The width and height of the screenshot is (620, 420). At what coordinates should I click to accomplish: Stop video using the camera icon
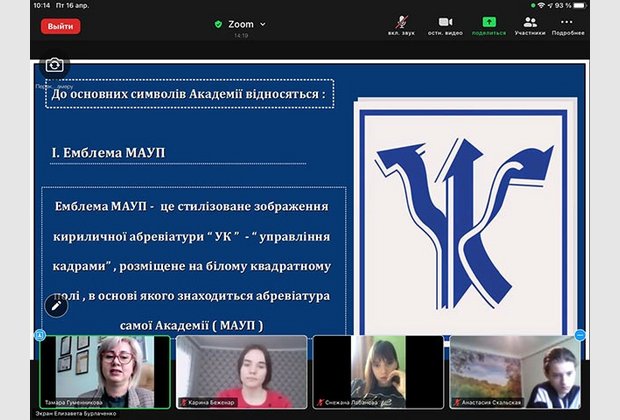445,24
